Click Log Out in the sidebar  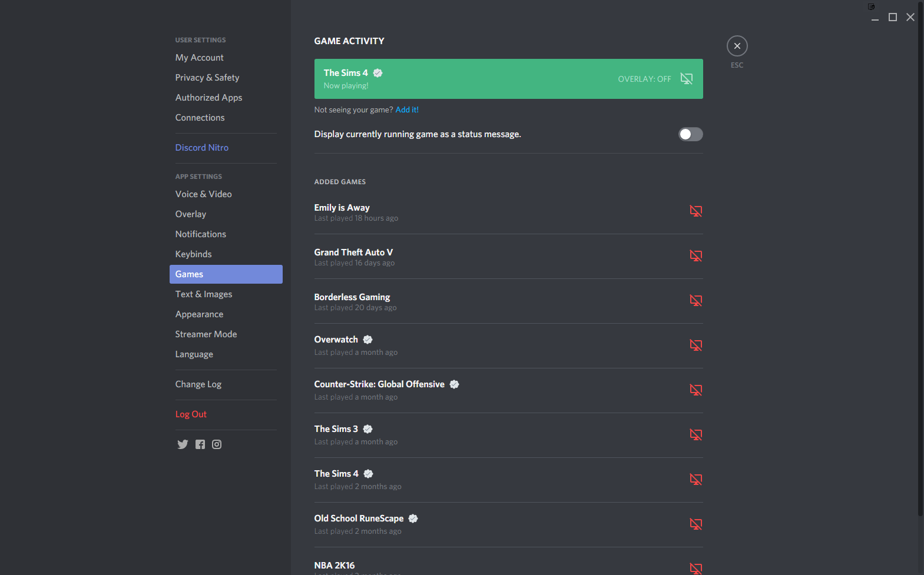pos(191,414)
